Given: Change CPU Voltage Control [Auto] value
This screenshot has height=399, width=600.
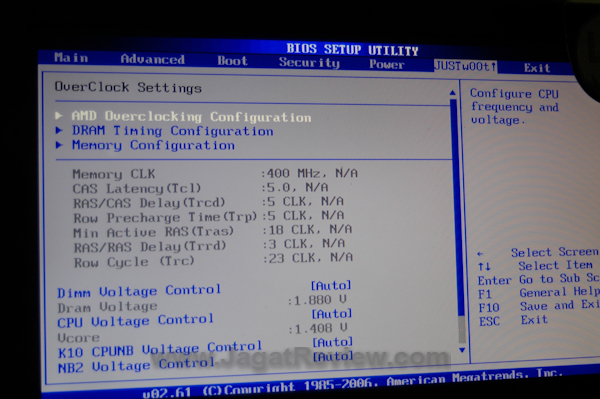Looking at the screenshot, I should pos(332,314).
